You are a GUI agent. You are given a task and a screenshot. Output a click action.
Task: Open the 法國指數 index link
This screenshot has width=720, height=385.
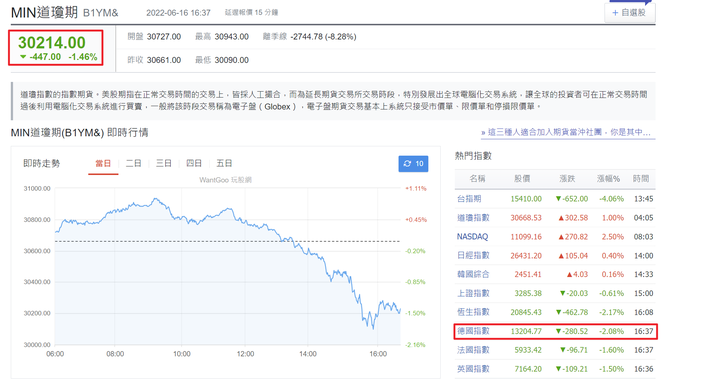point(473,350)
